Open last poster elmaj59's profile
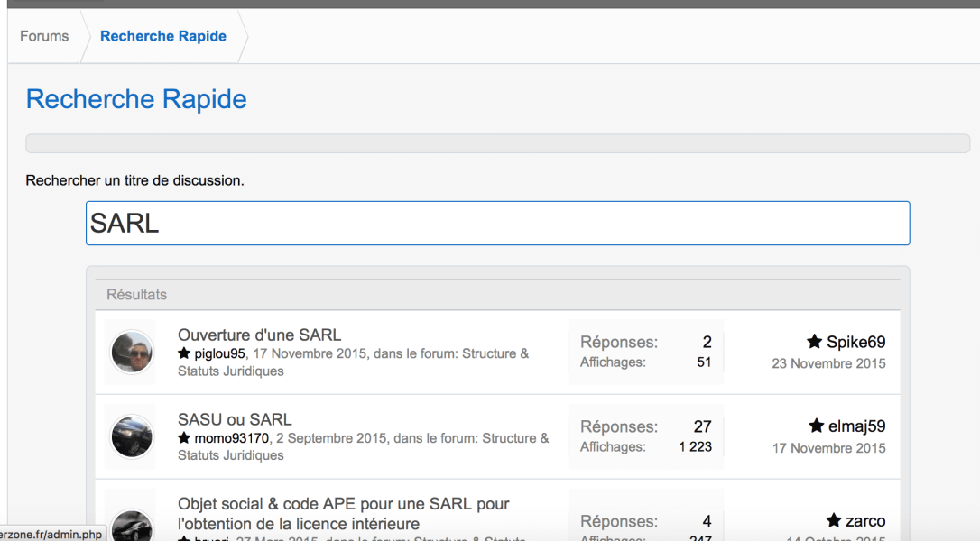The image size is (980, 541). pyautogui.click(x=857, y=426)
